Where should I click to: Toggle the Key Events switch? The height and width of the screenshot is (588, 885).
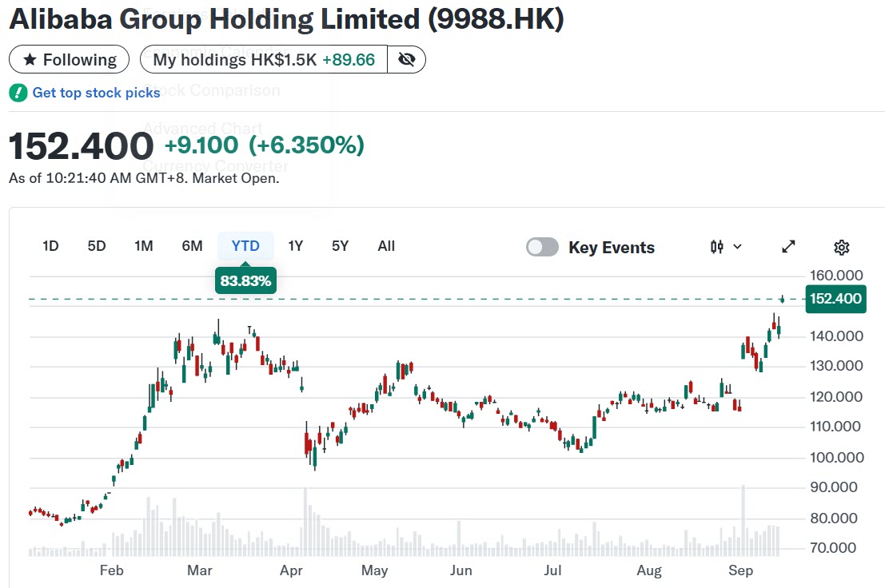point(542,247)
